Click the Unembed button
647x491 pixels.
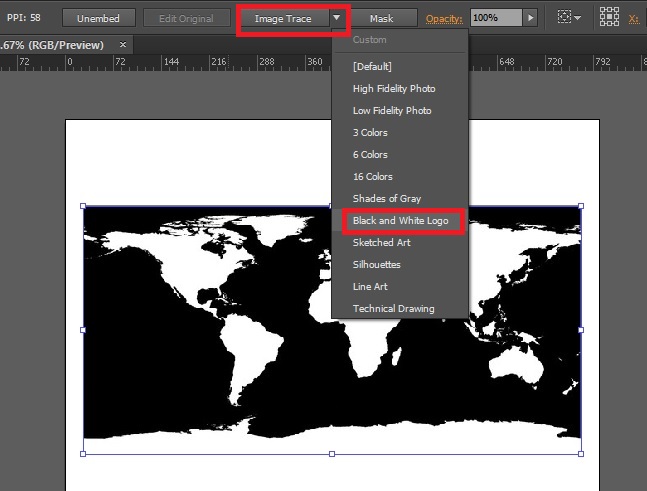click(x=99, y=19)
